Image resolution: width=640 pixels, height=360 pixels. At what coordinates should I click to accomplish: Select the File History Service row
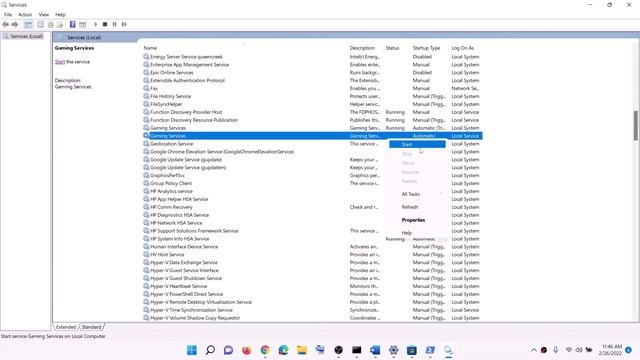coord(312,96)
